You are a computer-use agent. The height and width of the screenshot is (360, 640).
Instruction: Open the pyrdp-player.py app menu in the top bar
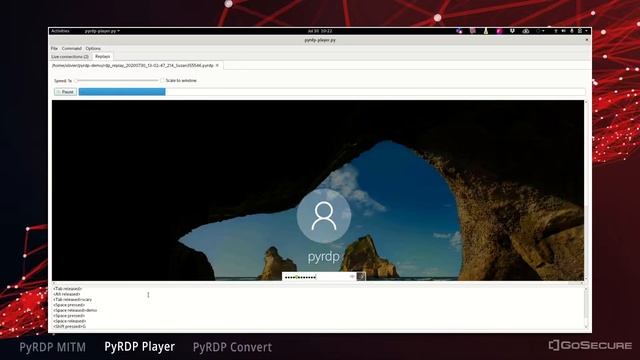click(102, 31)
